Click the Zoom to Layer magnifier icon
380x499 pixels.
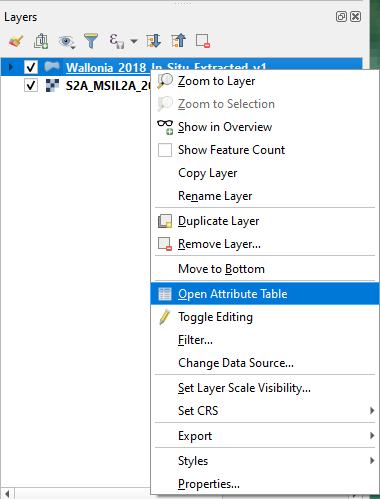pos(165,81)
